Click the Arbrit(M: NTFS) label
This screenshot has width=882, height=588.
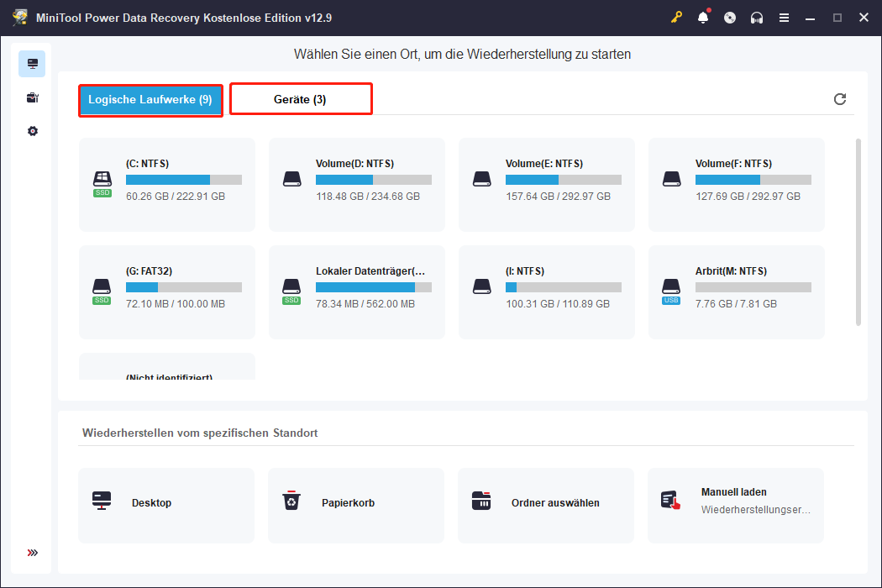tap(731, 271)
